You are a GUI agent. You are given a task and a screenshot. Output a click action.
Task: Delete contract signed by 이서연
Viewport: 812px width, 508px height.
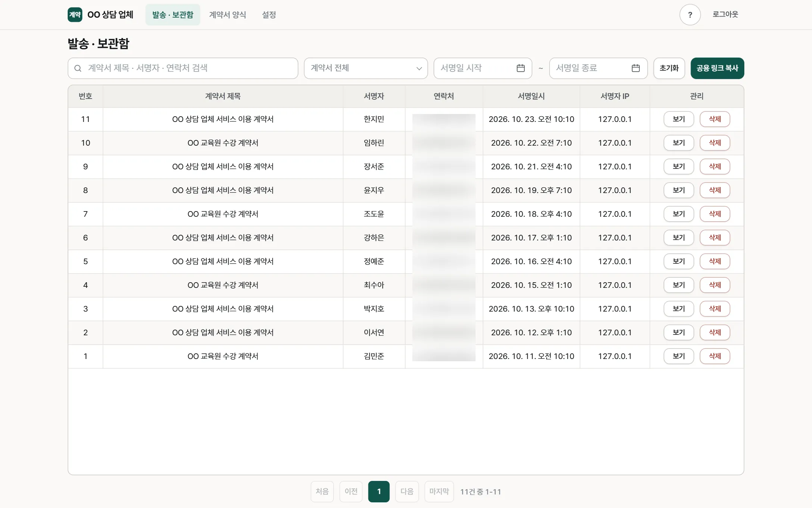click(715, 333)
